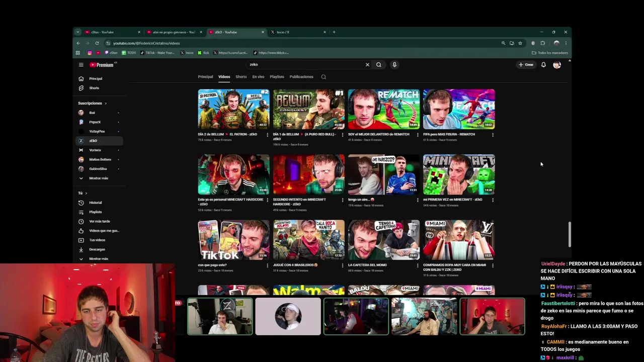Open the Kick bookmark in bookmarks bar
The width and height of the screenshot is (644, 362).
click(203, 53)
